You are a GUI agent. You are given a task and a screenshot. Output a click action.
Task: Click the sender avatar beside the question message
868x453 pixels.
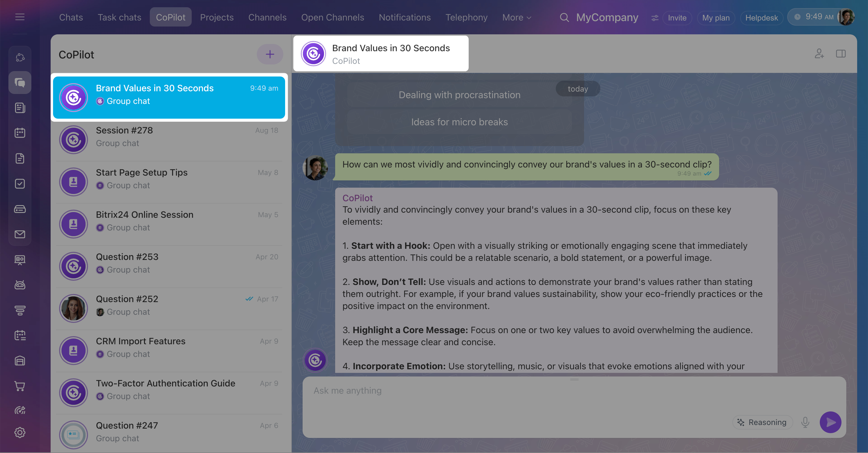(315, 168)
